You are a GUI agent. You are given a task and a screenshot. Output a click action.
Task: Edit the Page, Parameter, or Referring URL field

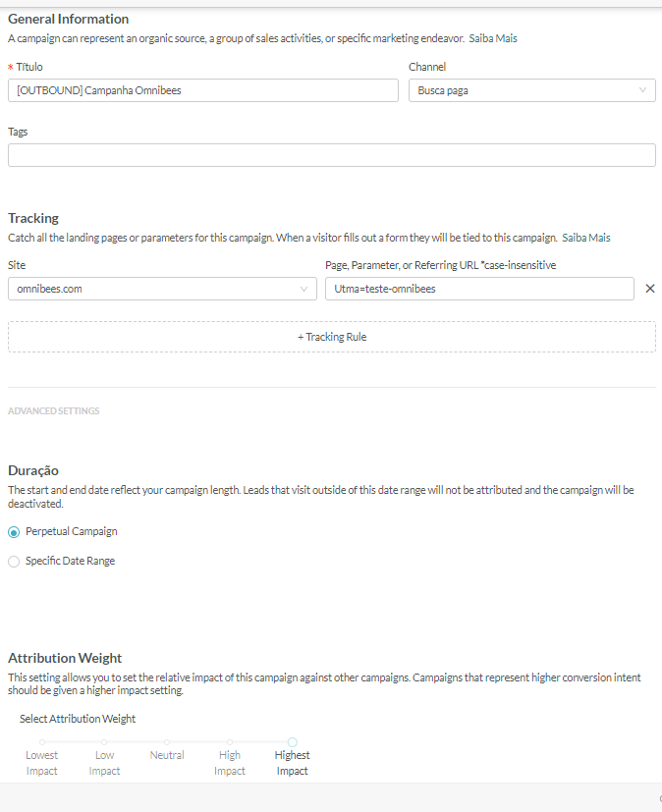(479, 289)
